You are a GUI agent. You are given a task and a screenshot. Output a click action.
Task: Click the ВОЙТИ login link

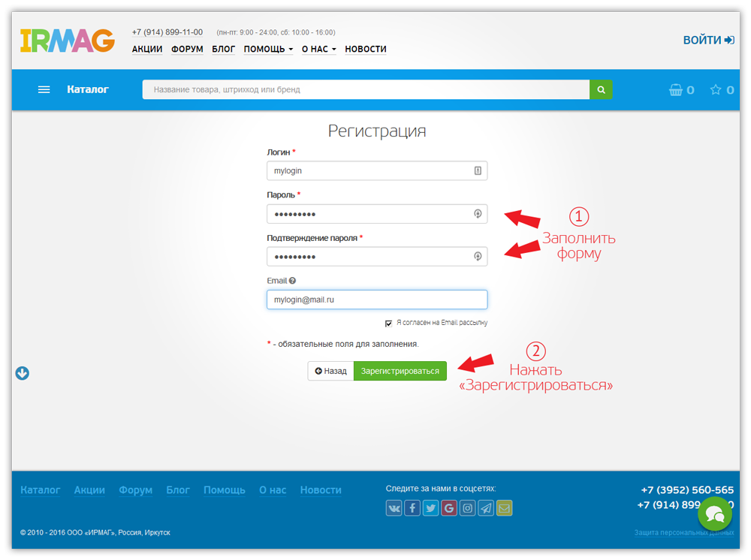(x=708, y=41)
